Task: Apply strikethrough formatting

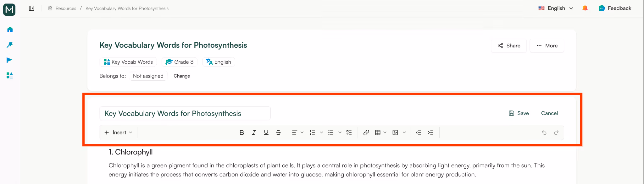Action: (x=278, y=132)
